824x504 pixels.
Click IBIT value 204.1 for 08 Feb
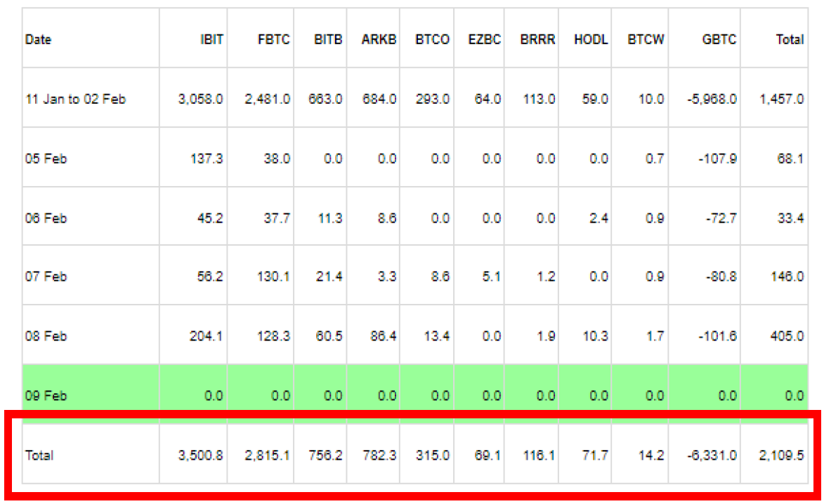[206, 336]
